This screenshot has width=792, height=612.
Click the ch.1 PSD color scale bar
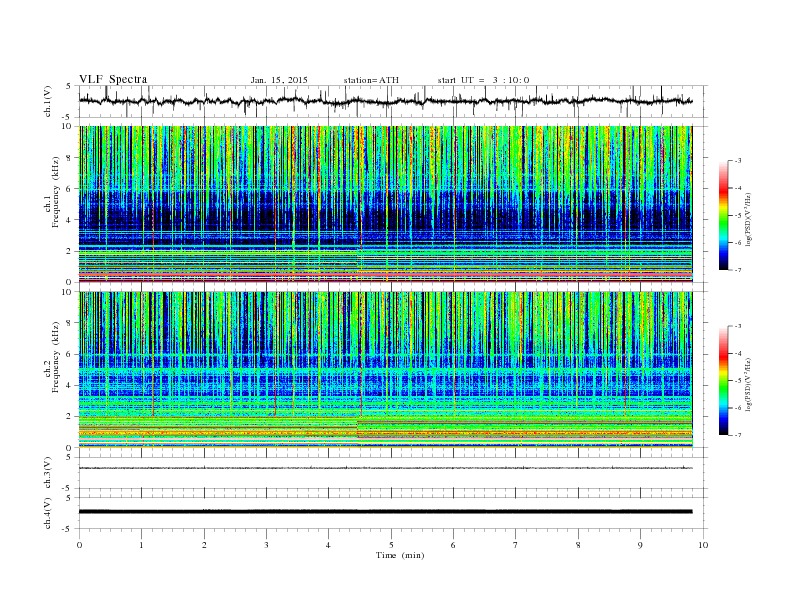pyautogui.click(x=723, y=215)
